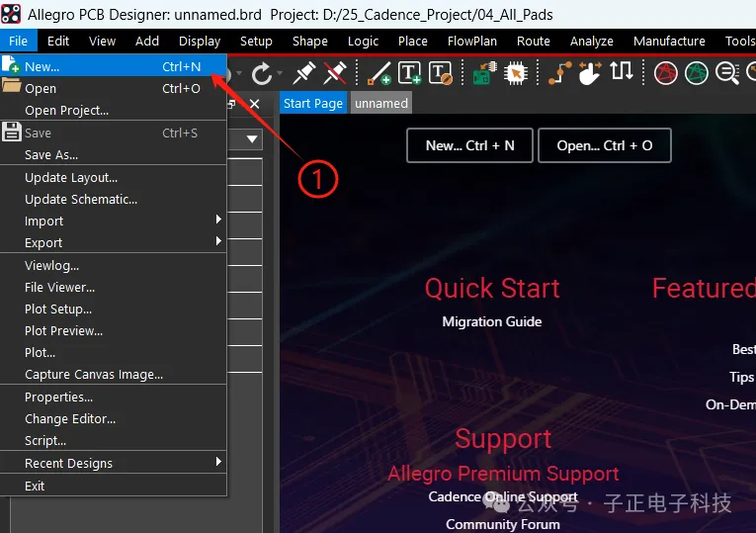Open the Add menu
Screen dimensions: 756x533
147,41
